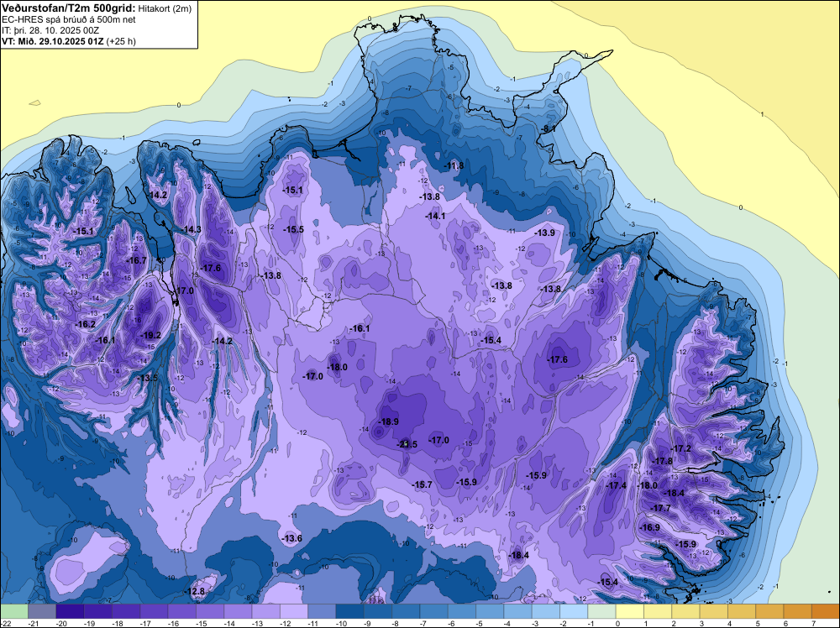The image size is (840, 628).
Task: Click the legend color swatch labeled -21
Action: [x=42, y=611]
